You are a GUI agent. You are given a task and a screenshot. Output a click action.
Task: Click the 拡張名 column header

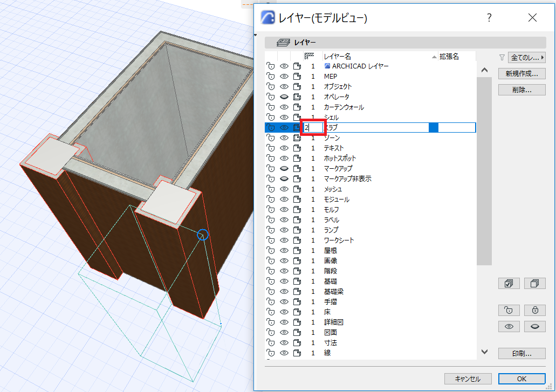pyautogui.click(x=449, y=57)
